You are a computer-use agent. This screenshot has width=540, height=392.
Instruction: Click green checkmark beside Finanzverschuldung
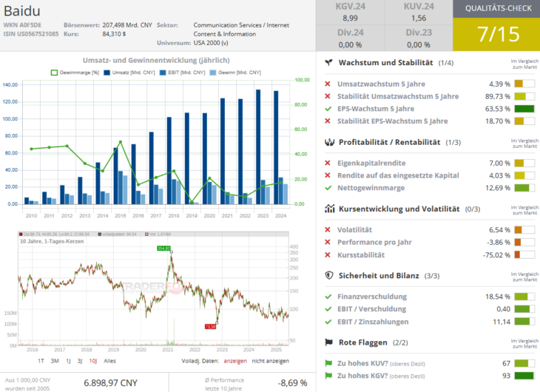click(328, 297)
